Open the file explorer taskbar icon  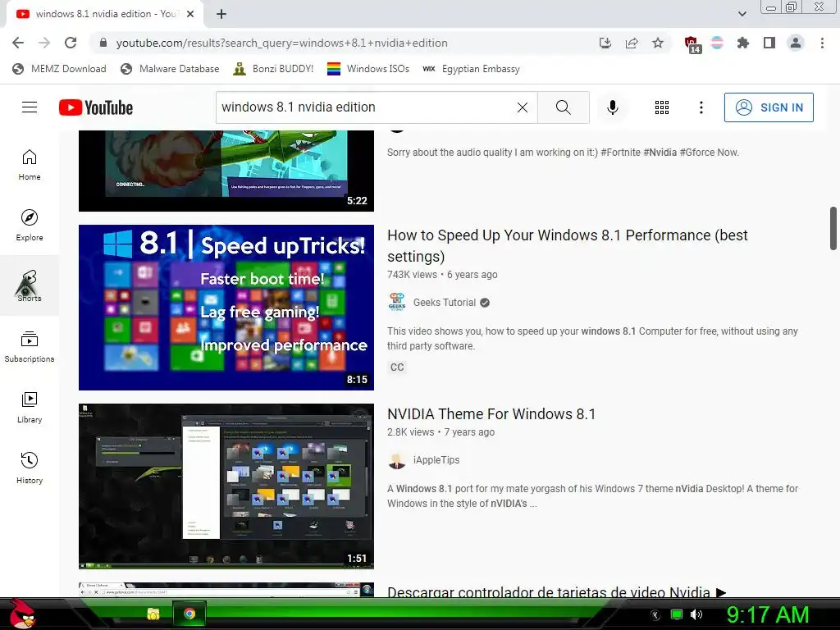[x=153, y=614]
